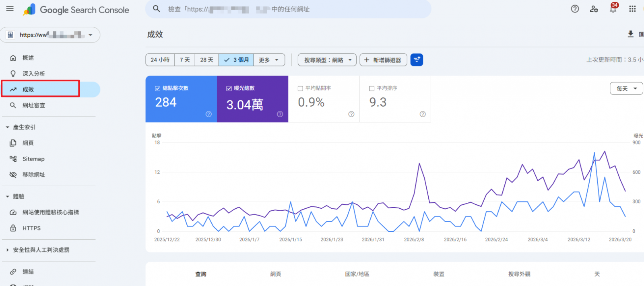This screenshot has height=286, width=644.
Task: Select 28 天 date range
Action: click(x=207, y=60)
